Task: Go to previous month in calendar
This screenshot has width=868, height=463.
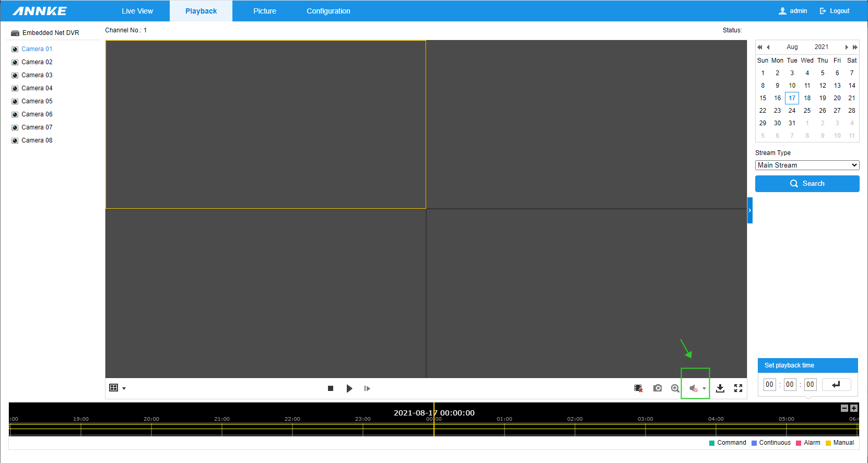Action: click(768, 47)
